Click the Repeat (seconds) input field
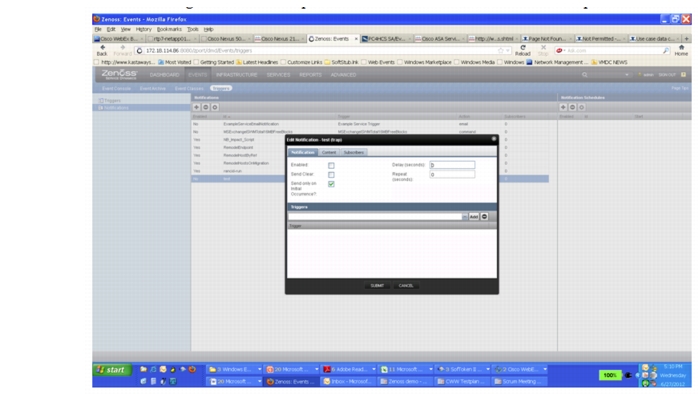Screen dimensions: 698x394 (x=452, y=175)
